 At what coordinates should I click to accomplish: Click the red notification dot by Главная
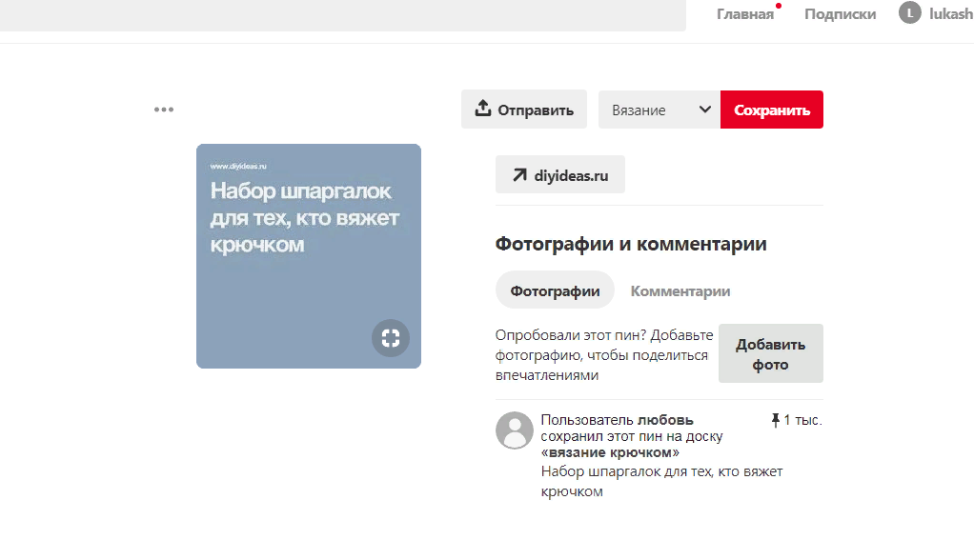pos(779,6)
